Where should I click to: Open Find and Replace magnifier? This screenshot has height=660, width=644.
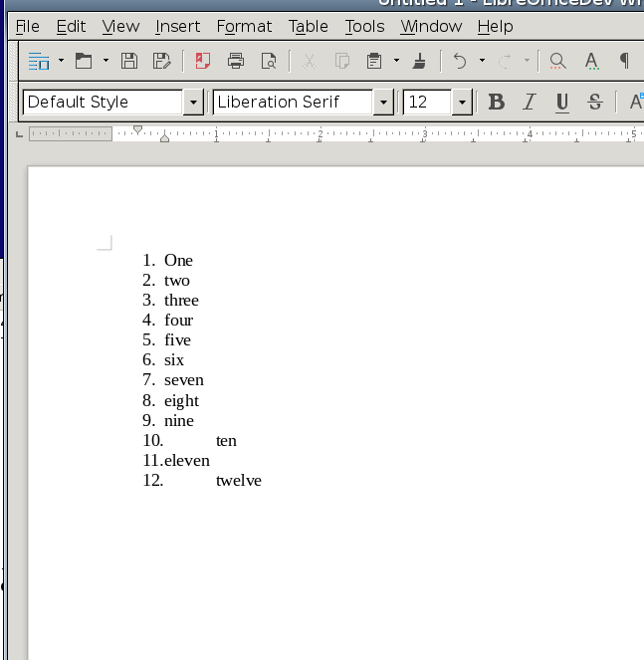(x=557, y=61)
